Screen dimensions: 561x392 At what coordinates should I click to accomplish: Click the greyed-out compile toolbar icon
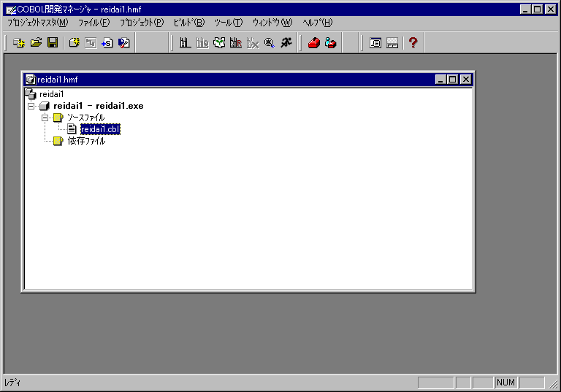pyautogui.click(x=202, y=43)
